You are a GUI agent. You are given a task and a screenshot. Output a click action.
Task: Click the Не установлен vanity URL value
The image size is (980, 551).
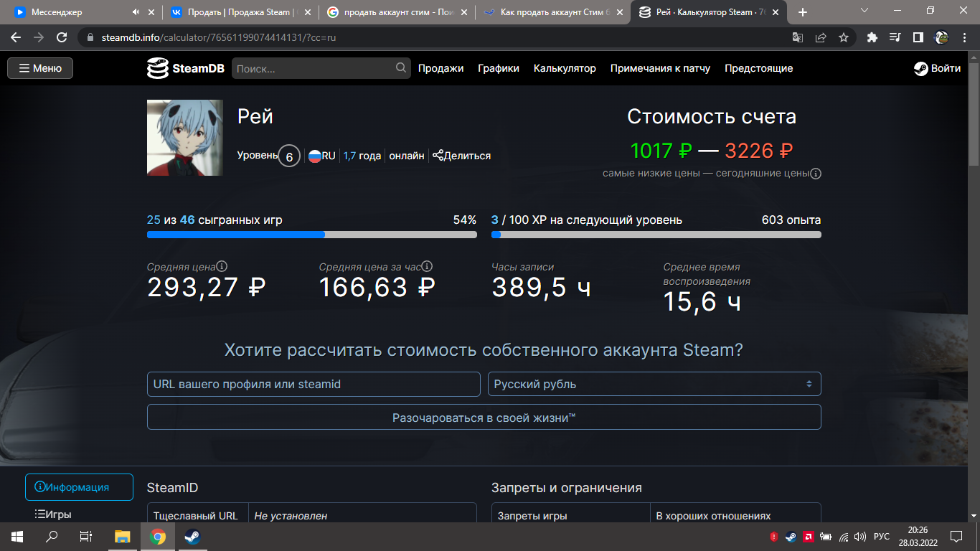pyautogui.click(x=291, y=516)
